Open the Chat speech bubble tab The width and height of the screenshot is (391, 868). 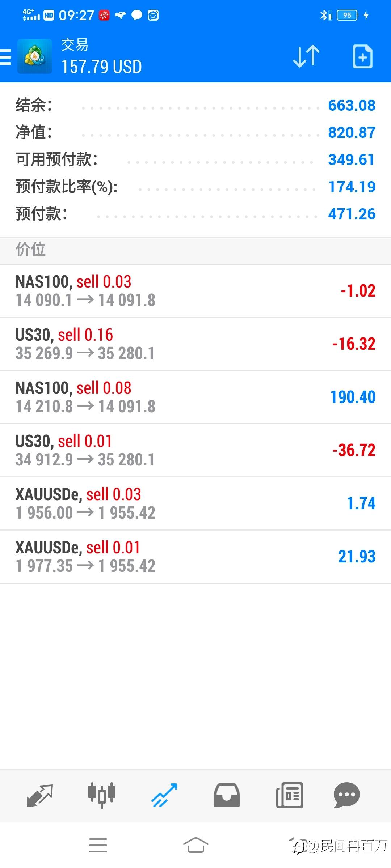pos(346,795)
